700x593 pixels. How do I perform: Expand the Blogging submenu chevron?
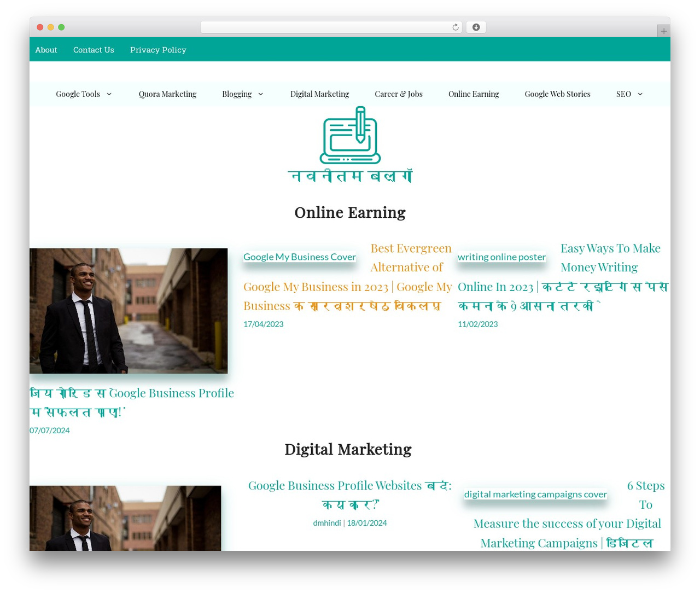(260, 94)
